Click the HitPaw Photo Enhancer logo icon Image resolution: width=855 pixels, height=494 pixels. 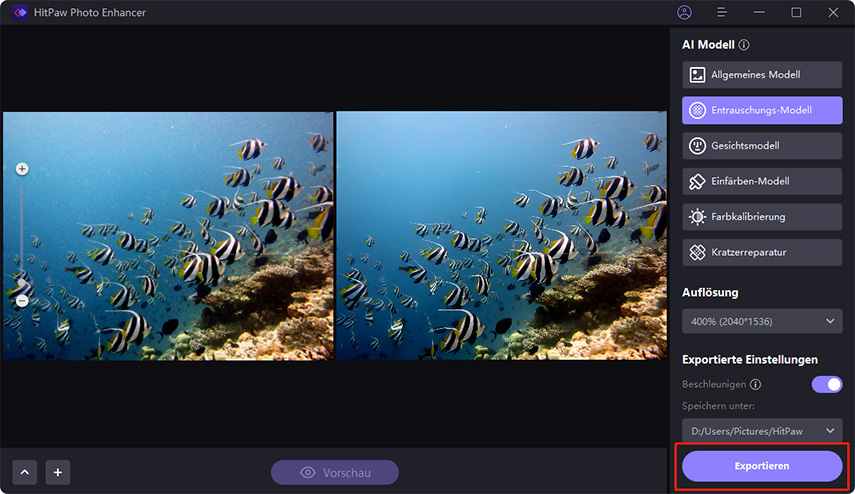[x=19, y=12]
